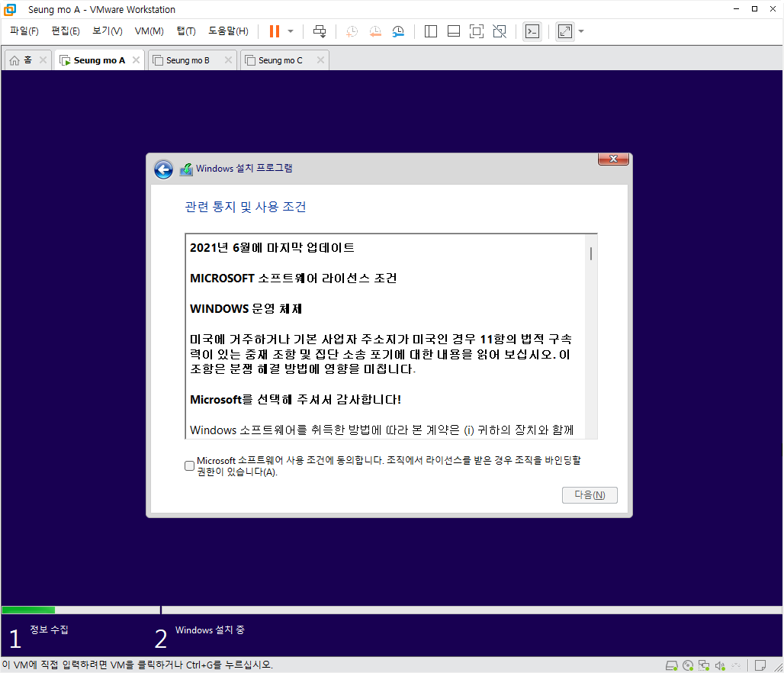This screenshot has width=784, height=673.
Task: Click the sound card status icon
Action: click(x=720, y=665)
